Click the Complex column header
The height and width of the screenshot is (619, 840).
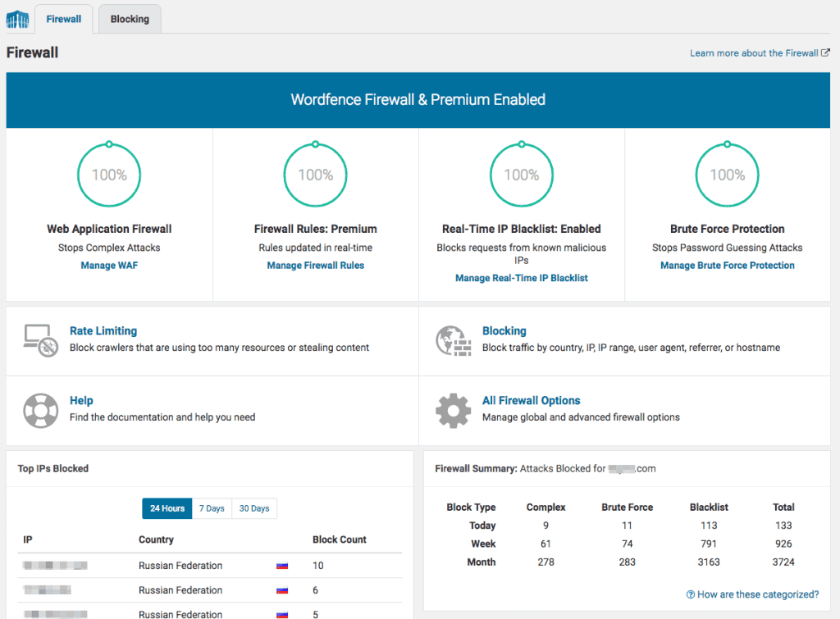[x=546, y=507]
